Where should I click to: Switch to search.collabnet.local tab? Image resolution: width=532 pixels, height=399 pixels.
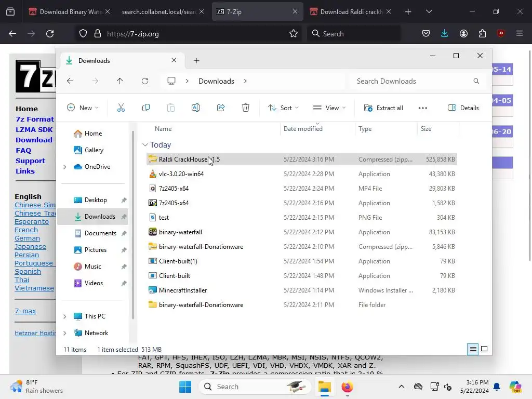(x=163, y=11)
